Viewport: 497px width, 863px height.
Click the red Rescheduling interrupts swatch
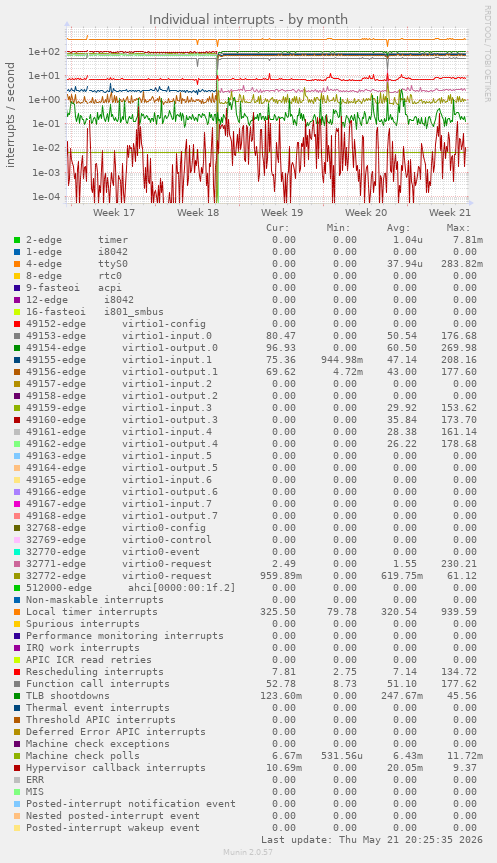pos(17,671)
